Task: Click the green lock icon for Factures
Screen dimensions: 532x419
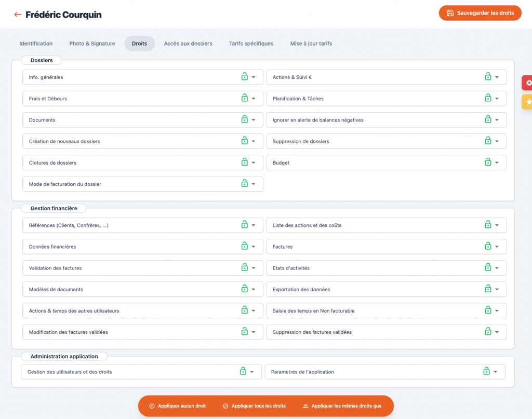Action: (488, 247)
